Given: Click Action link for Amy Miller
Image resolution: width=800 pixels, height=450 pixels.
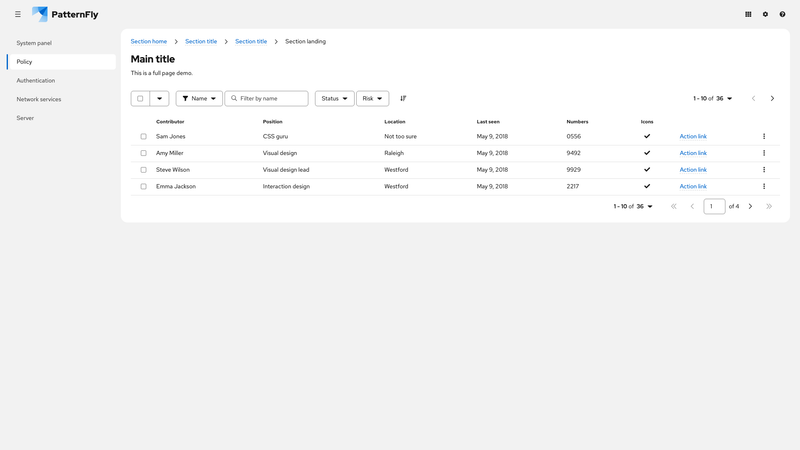Looking at the screenshot, I should pyautogui.click(x=693, y=153).
